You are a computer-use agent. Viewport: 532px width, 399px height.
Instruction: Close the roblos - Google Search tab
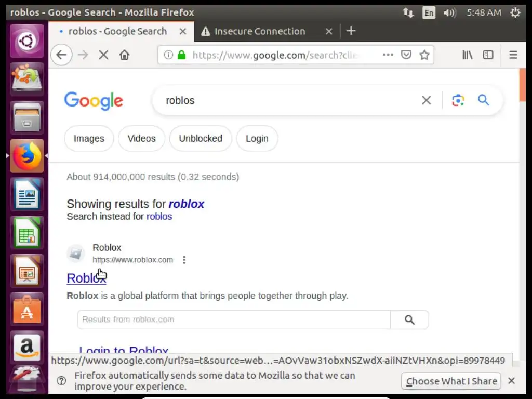[183, 31]
